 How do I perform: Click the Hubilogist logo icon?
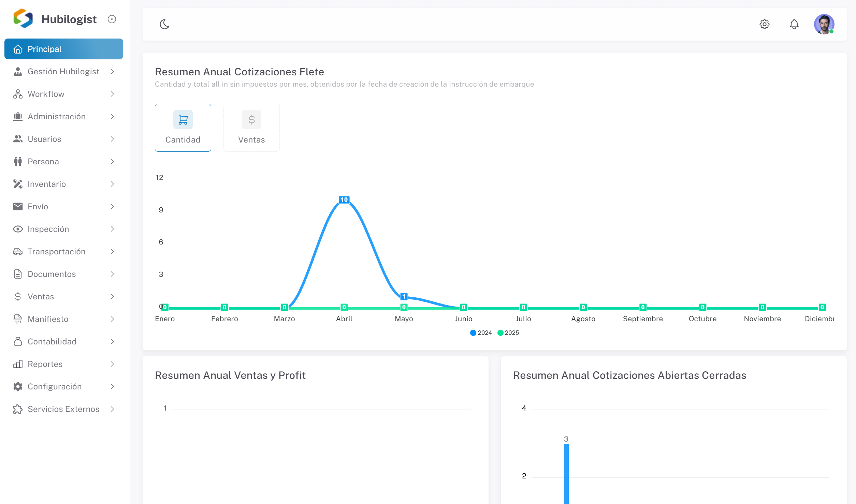[23, 18]
